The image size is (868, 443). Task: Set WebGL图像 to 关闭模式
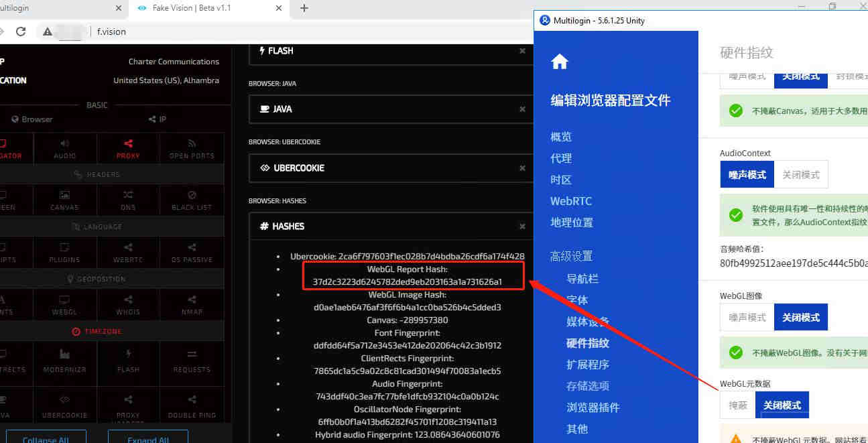coord(801,317)
